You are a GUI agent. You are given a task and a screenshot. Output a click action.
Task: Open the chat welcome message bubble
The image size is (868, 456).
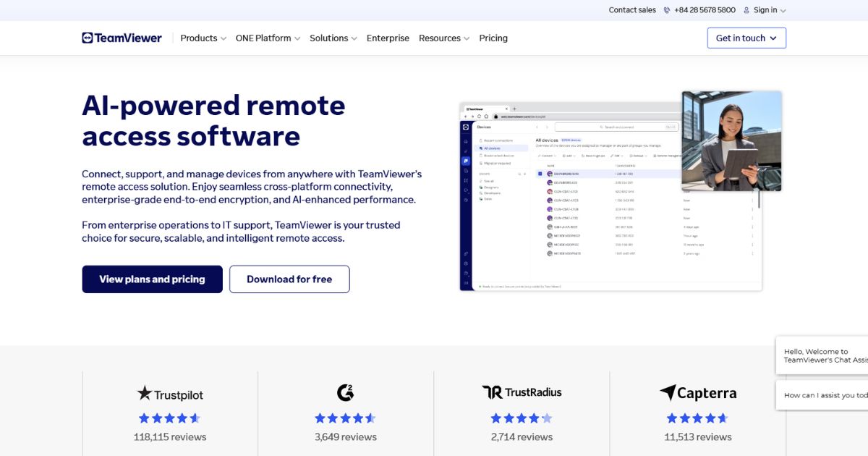point(822,355)
